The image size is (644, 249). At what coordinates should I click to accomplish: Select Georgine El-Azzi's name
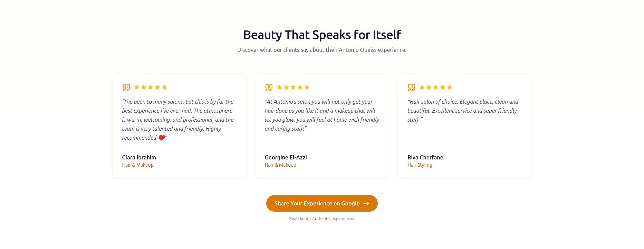(x=286, y=157)
